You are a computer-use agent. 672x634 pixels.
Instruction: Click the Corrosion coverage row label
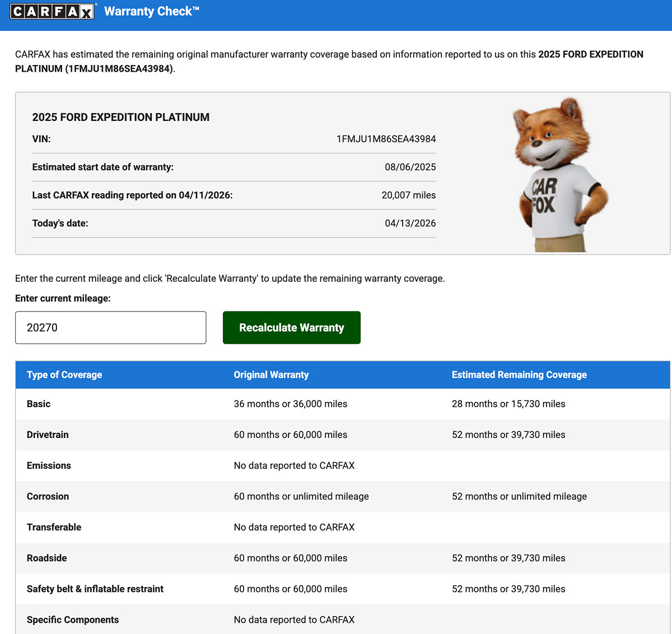click(x=48, y=496)
